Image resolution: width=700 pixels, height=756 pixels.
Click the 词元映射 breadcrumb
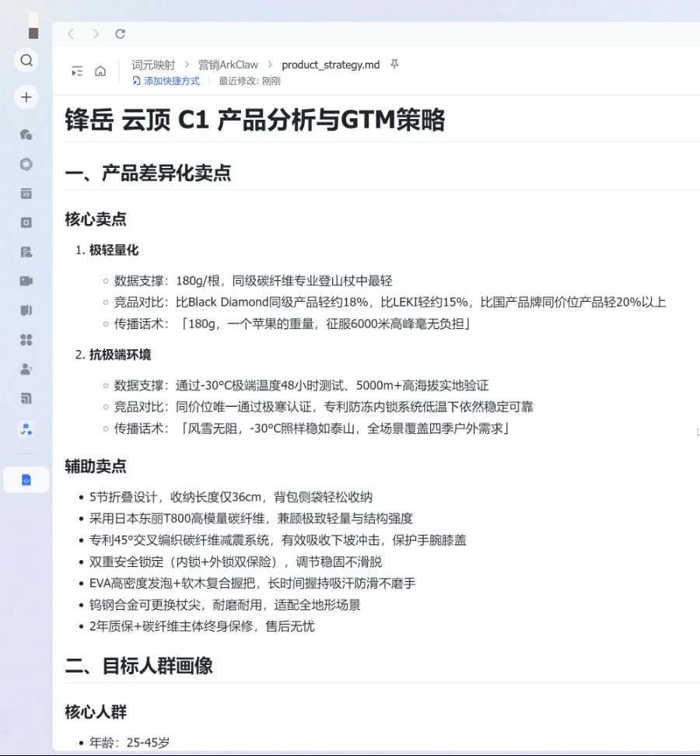point(153,65)
